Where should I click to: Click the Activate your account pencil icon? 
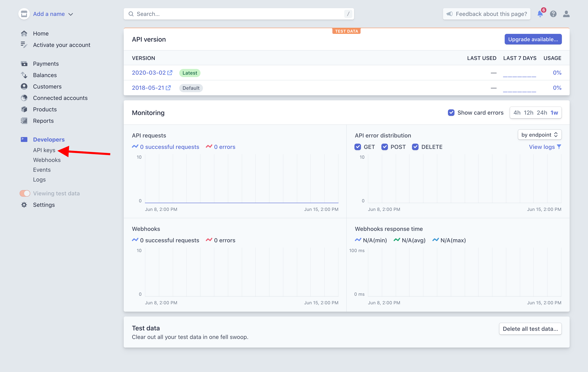[x=24, y=45]
